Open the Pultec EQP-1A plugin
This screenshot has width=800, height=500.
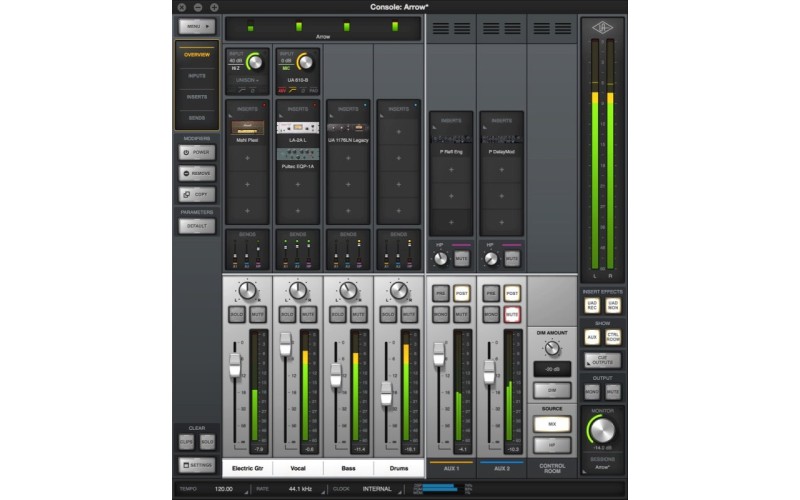298,154
